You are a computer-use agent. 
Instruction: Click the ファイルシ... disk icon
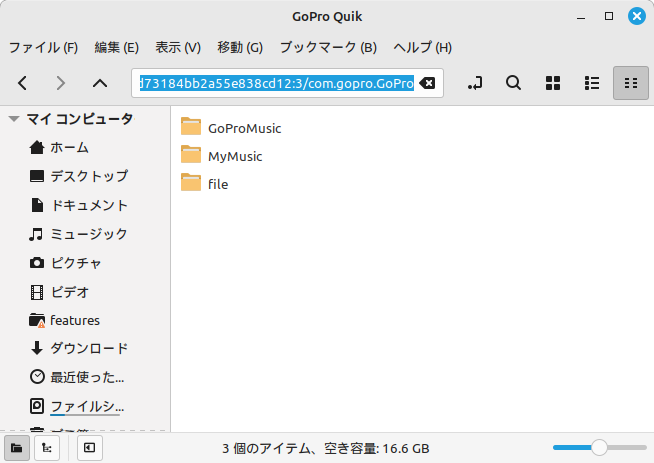pyautogui.click(x=37, y=406)
